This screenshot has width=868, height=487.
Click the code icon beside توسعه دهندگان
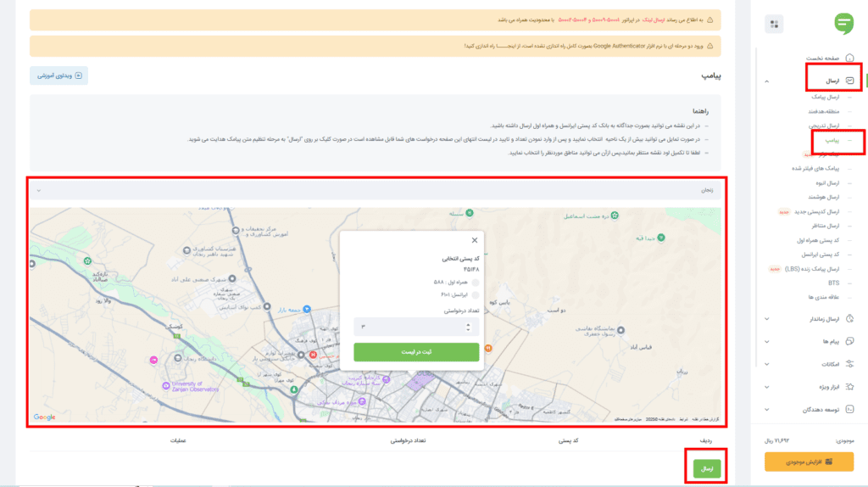tap(849, 410)
